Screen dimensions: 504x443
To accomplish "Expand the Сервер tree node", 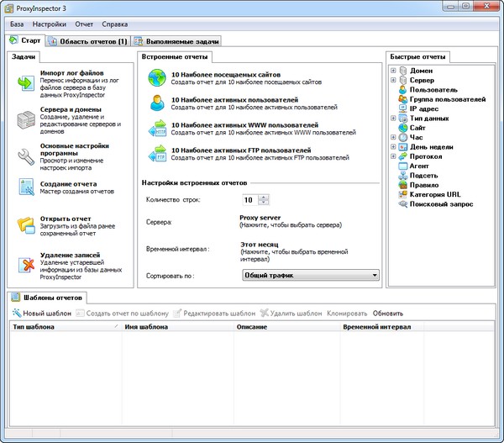I will (x=393, y=81).
